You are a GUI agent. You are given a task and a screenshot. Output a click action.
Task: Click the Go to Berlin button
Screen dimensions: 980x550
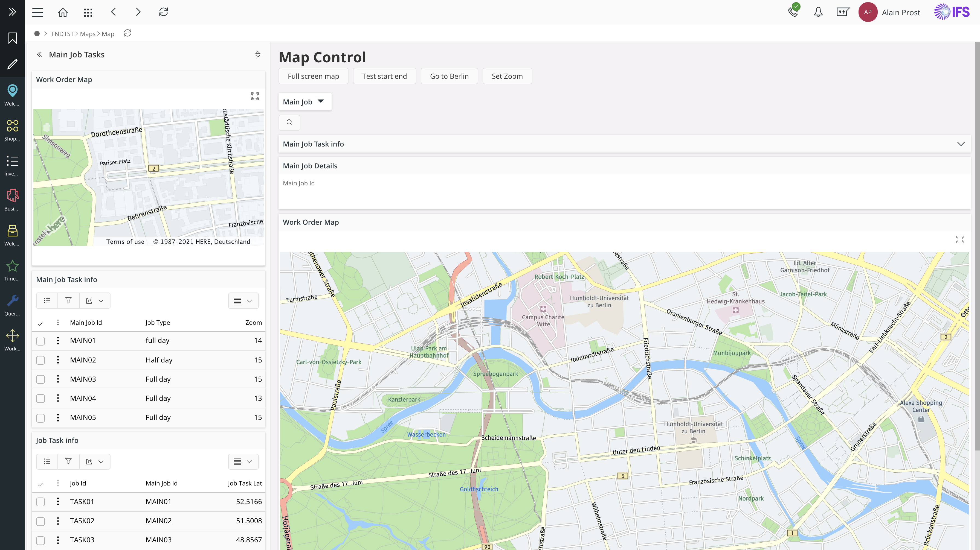449,76
